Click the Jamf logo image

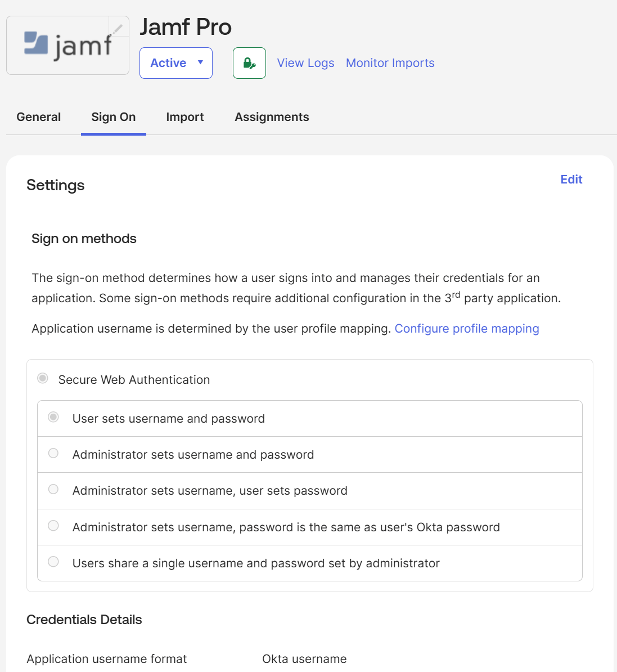click(x=67, y=46)
